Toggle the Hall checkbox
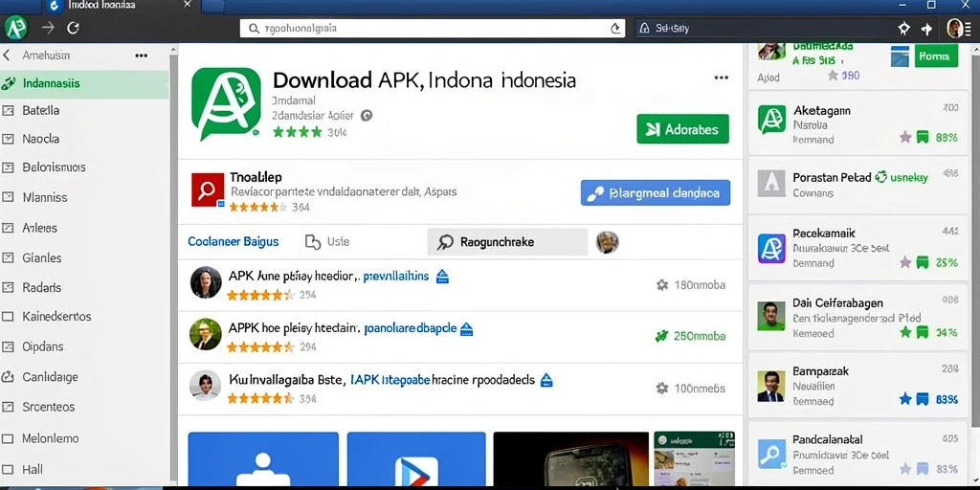This screenshot has height=490, width=980. [x=8, y=469]
